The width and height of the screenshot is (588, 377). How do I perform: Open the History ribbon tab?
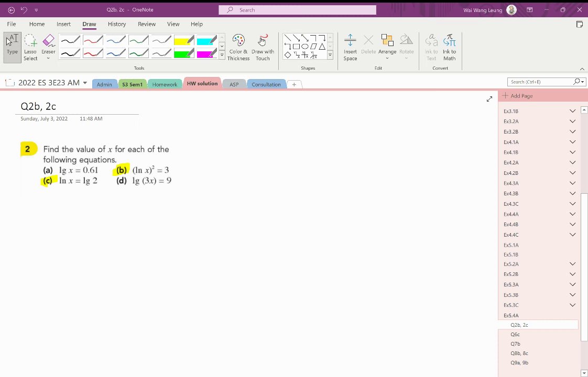click(117, 24)
